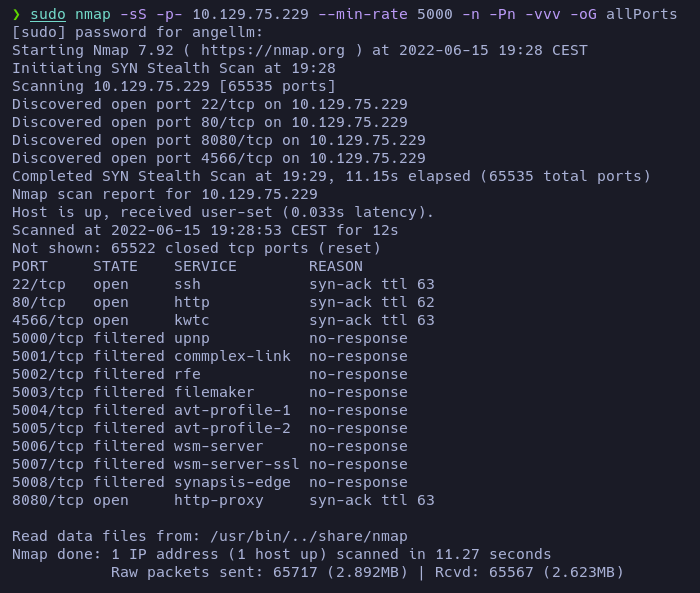Image resolution: width=700 pixels, height=593 pixels.
Task: Click the STATE column header
Action: (x=115, y=266)
